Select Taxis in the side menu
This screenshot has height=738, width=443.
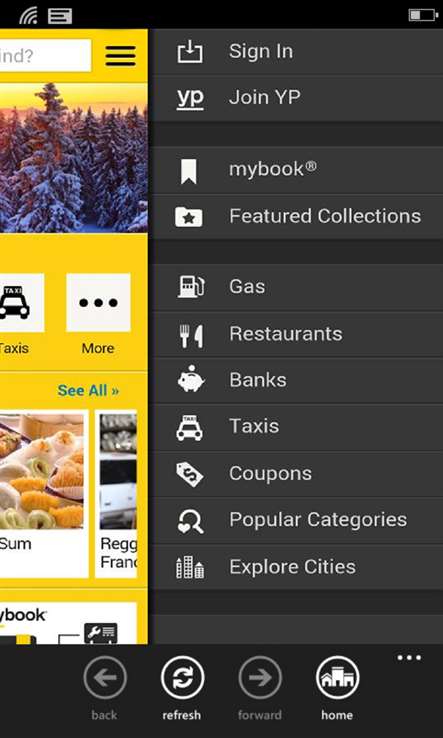(x=298, y=427)
